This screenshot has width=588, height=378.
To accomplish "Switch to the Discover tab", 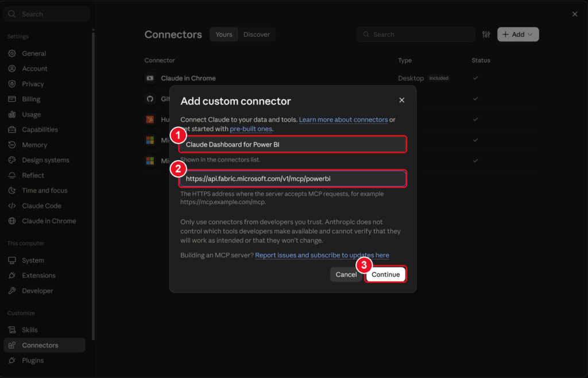I will click(x=257, y=34).
